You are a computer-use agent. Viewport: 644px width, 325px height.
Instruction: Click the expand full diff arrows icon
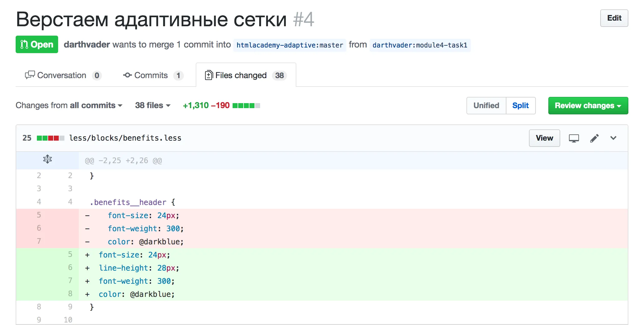[47, 159]
